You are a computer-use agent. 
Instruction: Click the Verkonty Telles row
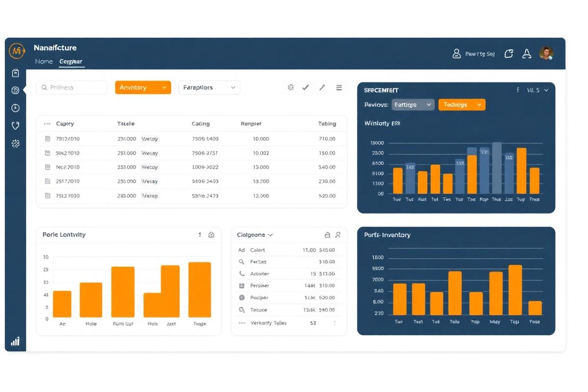(289, 323)
